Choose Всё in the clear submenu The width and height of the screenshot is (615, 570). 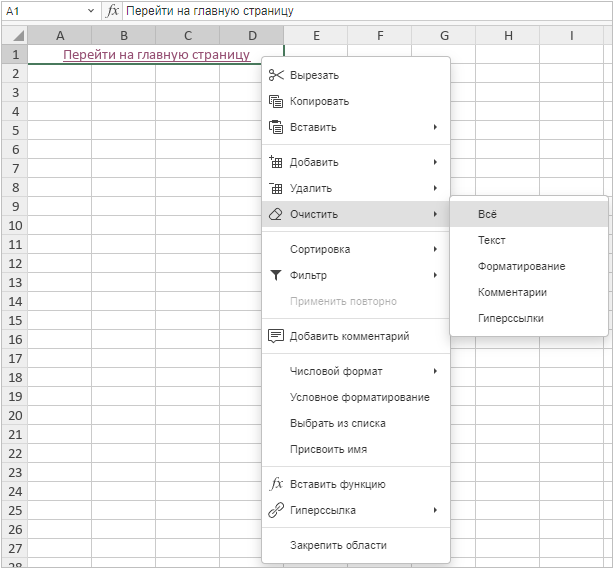pyautogui.click(x=488, y=214)
